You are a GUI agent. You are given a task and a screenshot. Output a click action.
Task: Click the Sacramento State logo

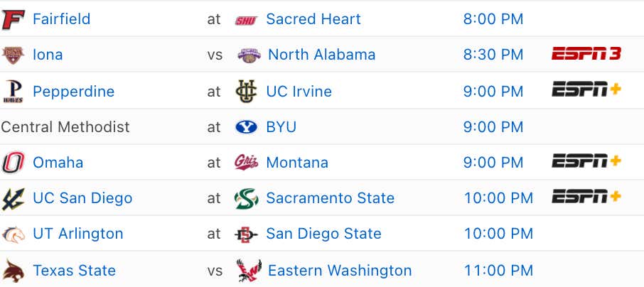247,198
